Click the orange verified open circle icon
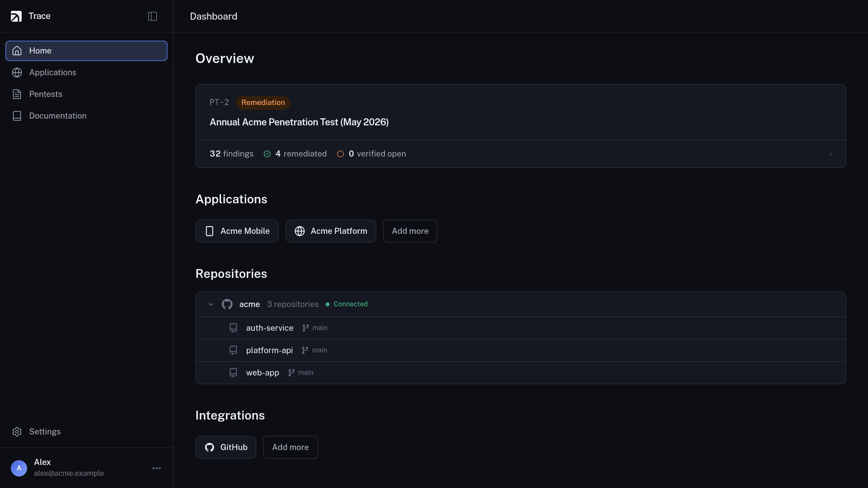Viewport: 868px width, 488px height. tap(340, 154)
